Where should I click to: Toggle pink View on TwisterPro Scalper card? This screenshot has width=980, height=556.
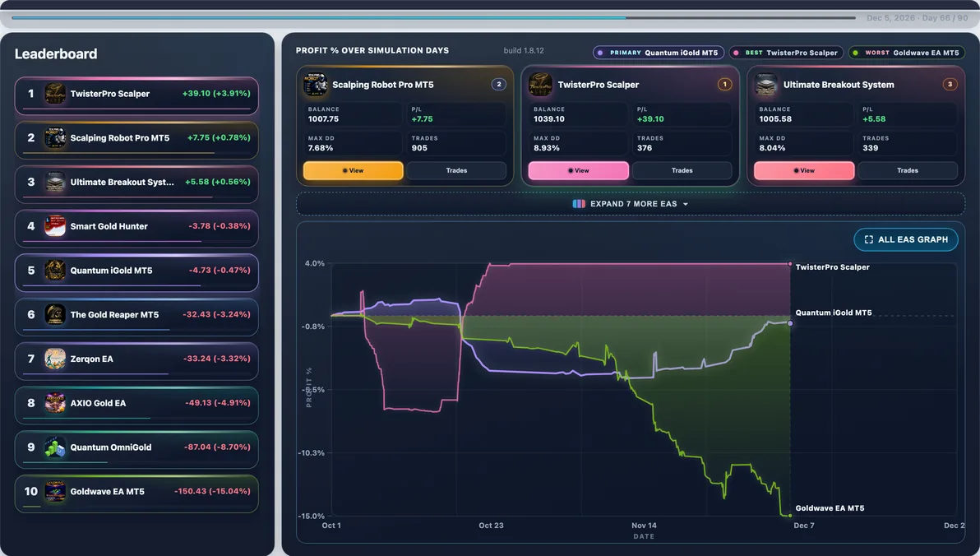tap(579, 171)
